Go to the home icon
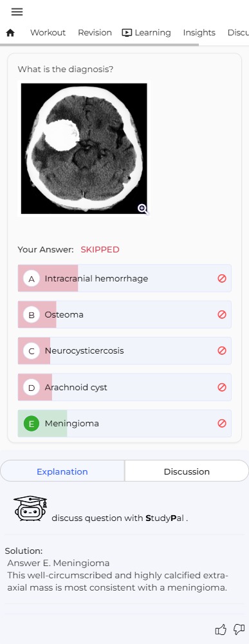249x644 pixels. [10, 33]
